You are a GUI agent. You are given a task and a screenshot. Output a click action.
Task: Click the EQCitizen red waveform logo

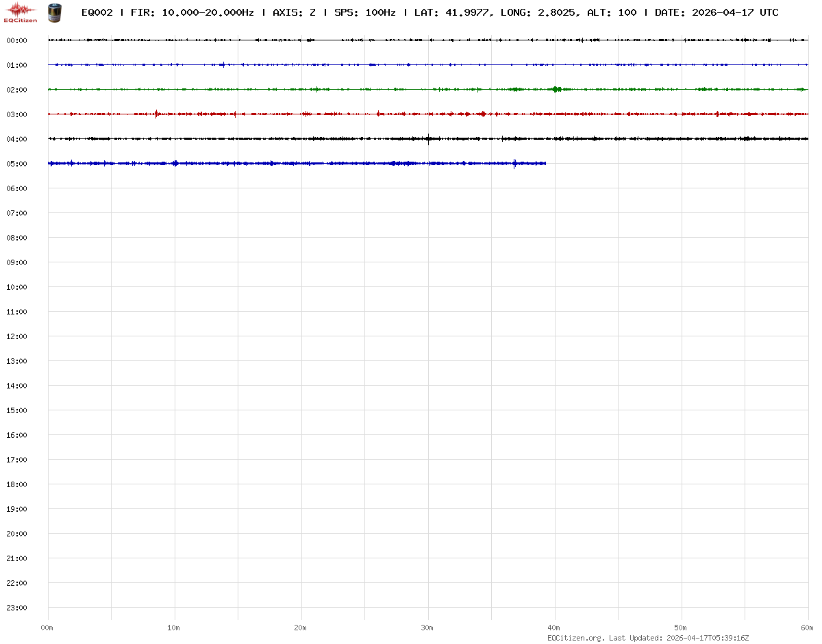(21, 11)
